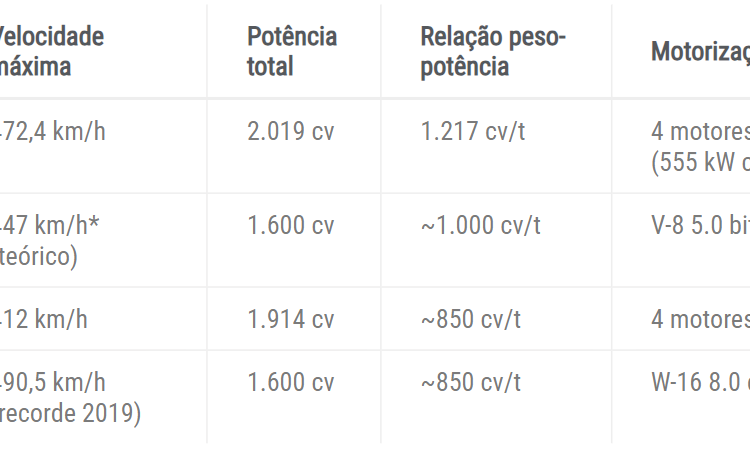Select the 1.914 cv power cell

pos(291,319)
